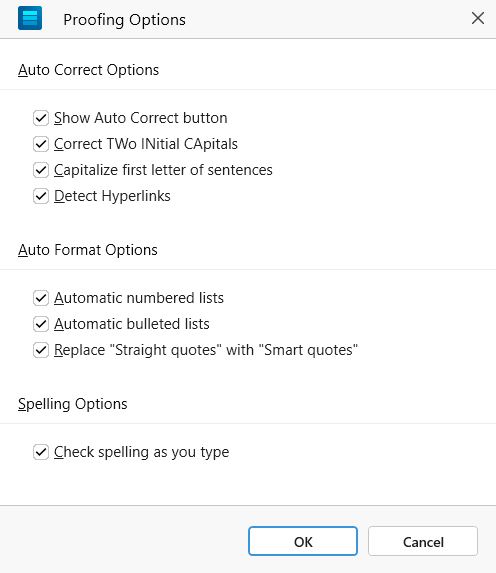Click the "Detect Hyperlinks" label text

click(x=112, y=196)
